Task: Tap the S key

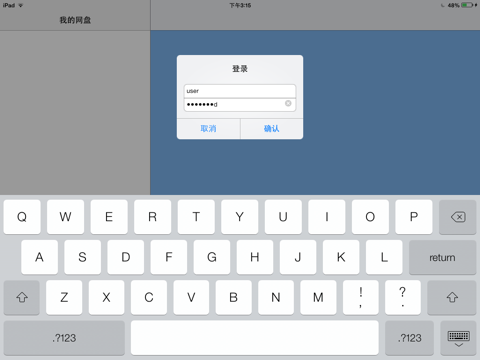Action: (82, 257)
